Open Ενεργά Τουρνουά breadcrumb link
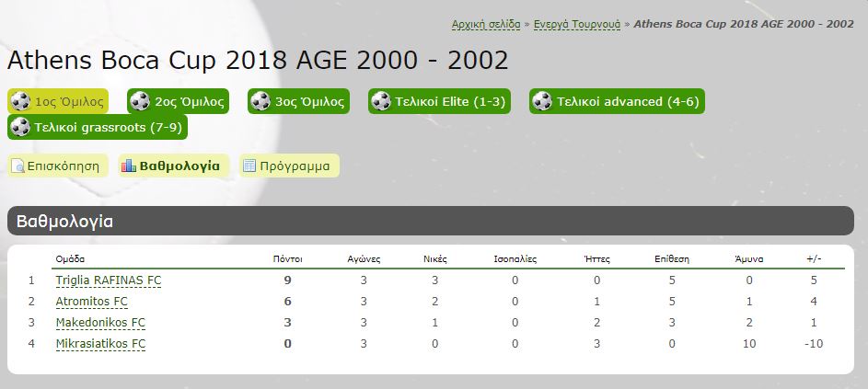 (577, 24)
